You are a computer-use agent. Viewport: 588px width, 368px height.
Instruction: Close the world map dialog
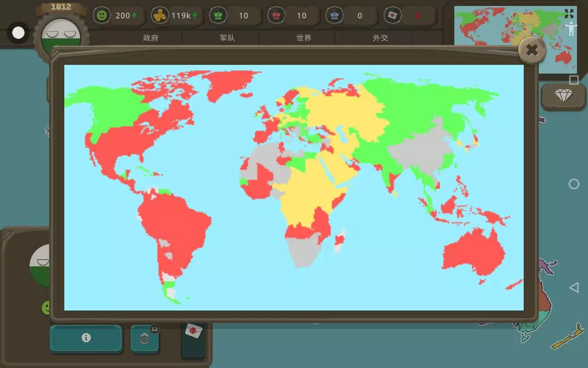click(x=532, y=50)
